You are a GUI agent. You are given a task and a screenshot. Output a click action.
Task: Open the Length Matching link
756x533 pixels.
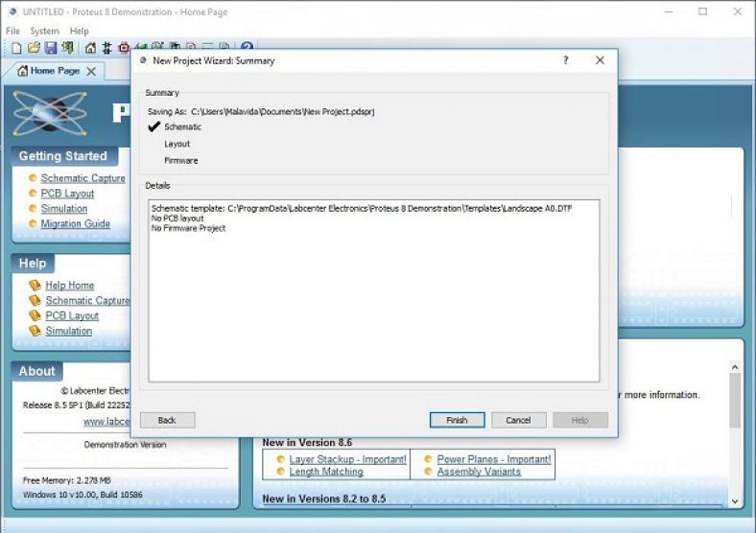click(326, 472)
